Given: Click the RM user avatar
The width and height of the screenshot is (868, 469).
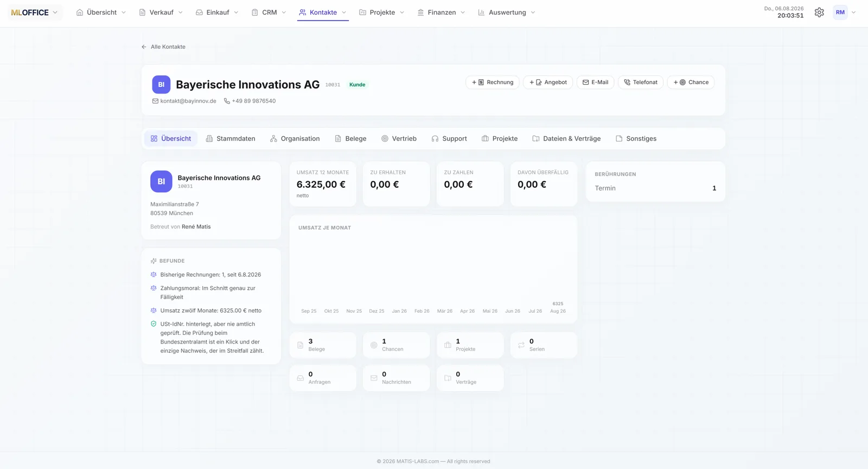Looking at the screenshot, I should (x=840, y=12).
